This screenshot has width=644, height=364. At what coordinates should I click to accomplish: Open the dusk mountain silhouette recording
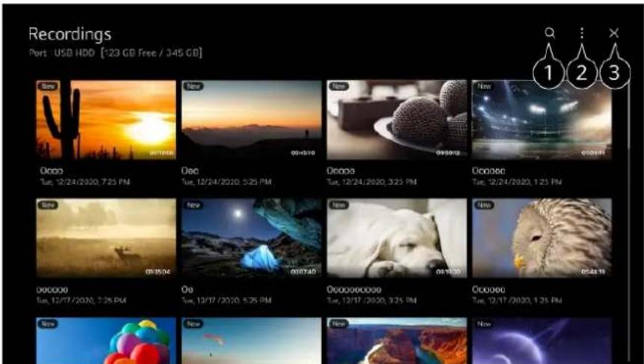pyautogui.click(x=251, y=120)
